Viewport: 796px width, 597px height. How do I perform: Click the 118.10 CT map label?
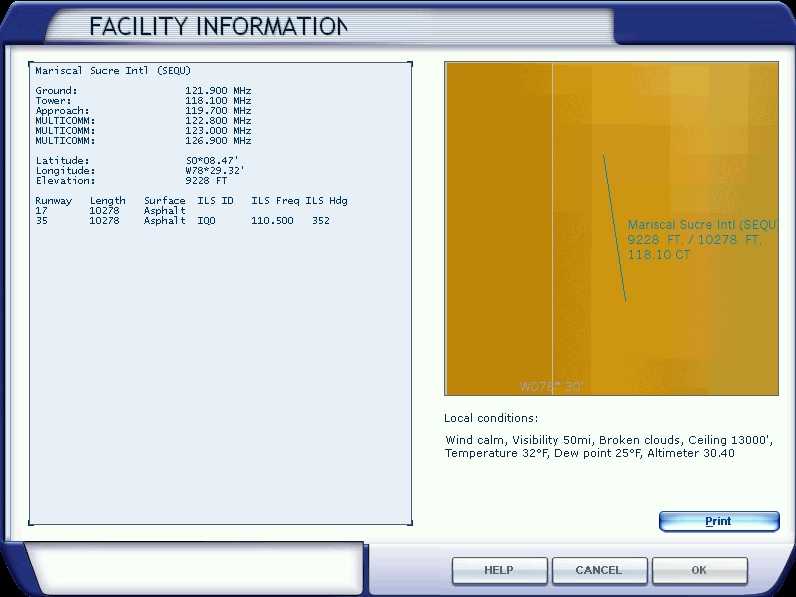pos(658,255)
